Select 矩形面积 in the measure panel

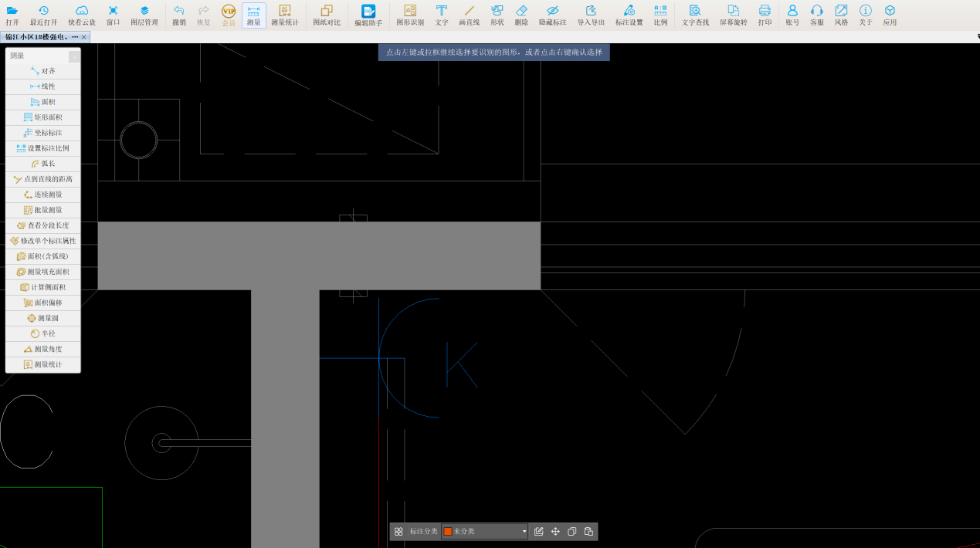coord(42,117)
